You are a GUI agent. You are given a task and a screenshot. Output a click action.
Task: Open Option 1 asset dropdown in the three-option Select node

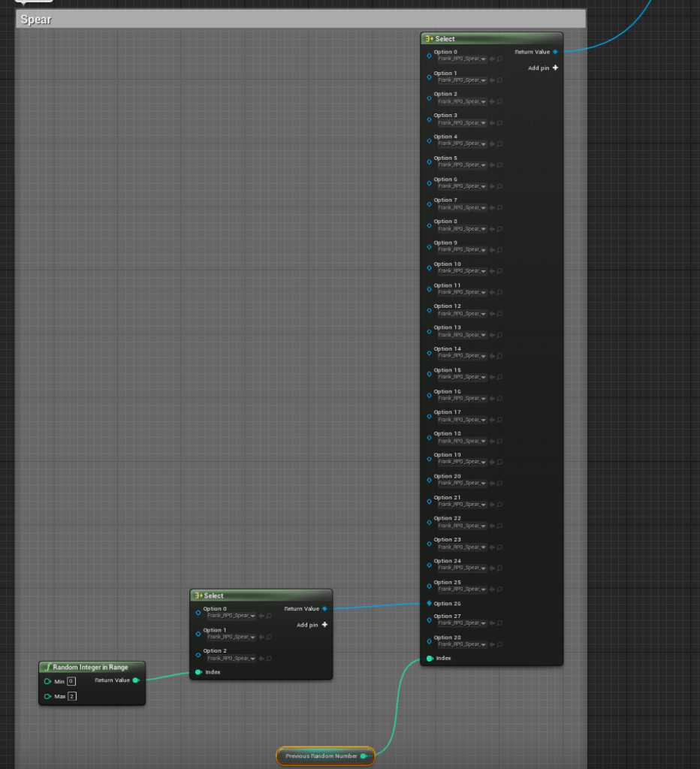(x=253, y=637)
